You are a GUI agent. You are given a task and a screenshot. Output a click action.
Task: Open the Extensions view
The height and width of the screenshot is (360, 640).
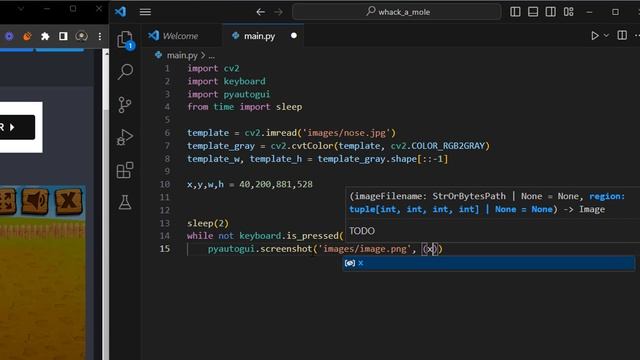(x=125, y=170)
